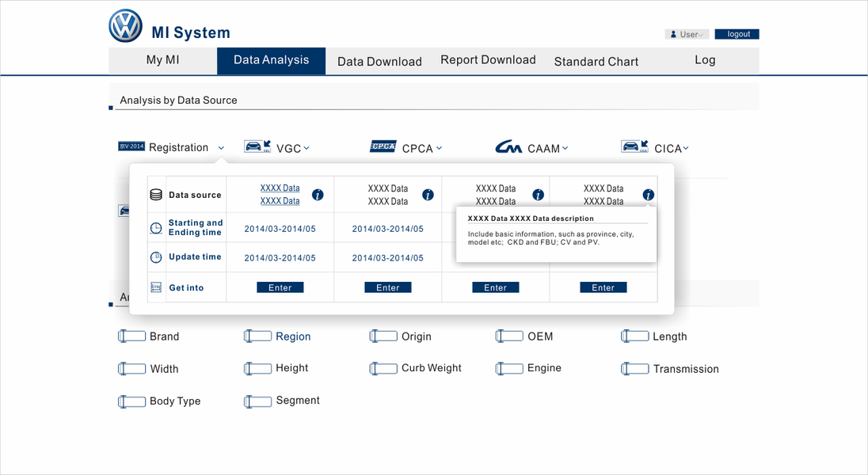Click the Curb Weight dimension icon
Screen dimensions: 868x475
pyautogui.click(x=383, y=369)
